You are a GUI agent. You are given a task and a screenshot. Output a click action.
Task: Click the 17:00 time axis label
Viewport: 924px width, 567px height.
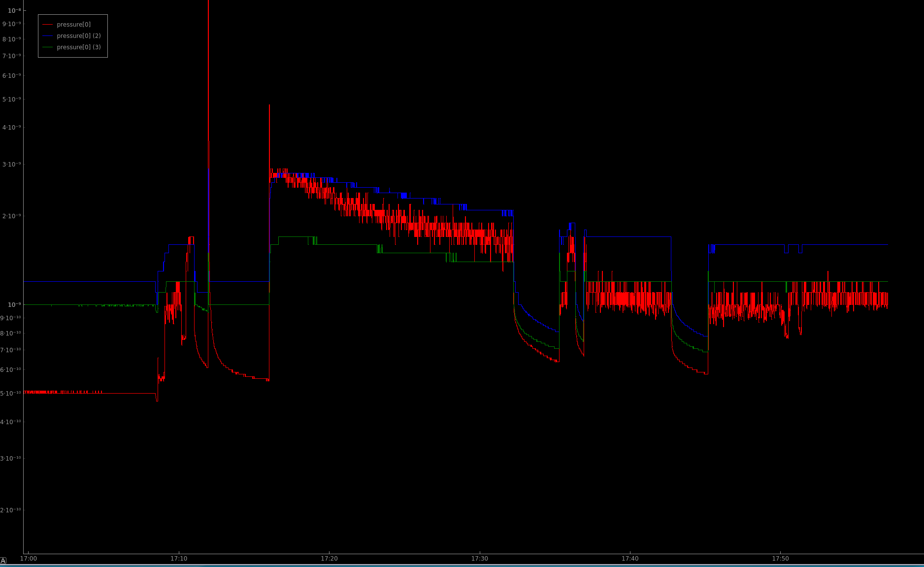point(29,559)
